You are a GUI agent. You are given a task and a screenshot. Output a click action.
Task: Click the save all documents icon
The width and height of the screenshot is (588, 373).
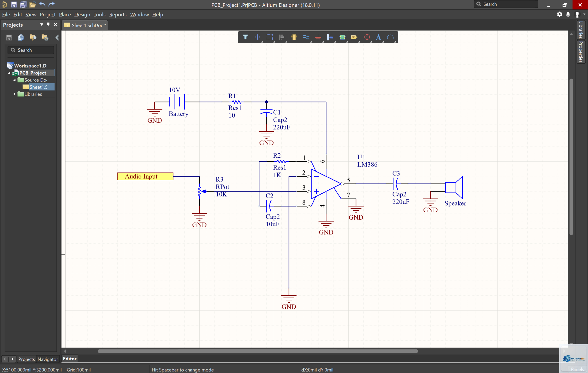(23, 4)
